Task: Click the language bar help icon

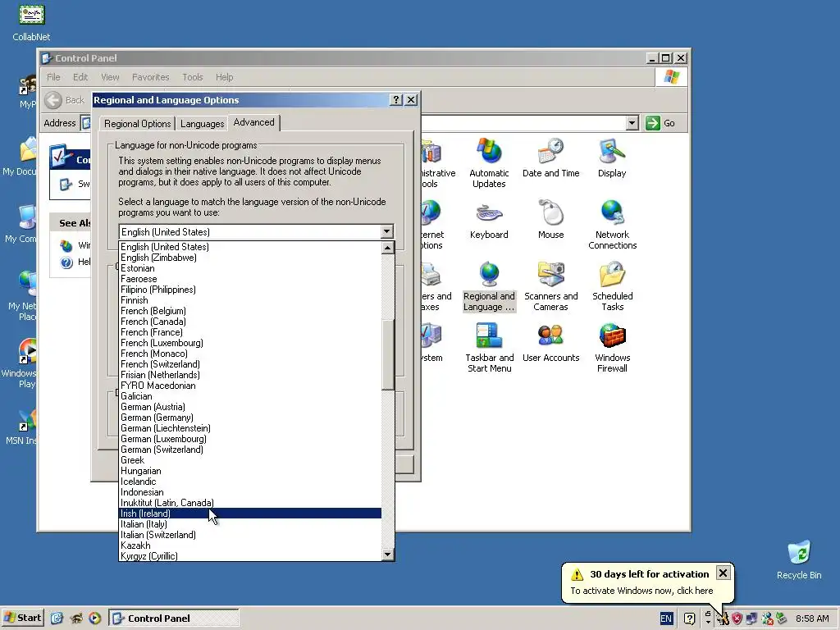Action: point(689,619)
